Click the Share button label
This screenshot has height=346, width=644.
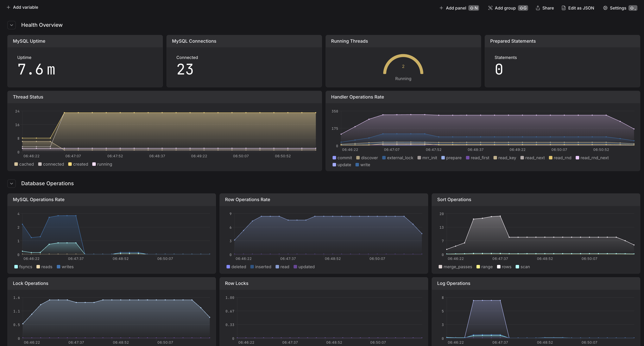(548, 8)
